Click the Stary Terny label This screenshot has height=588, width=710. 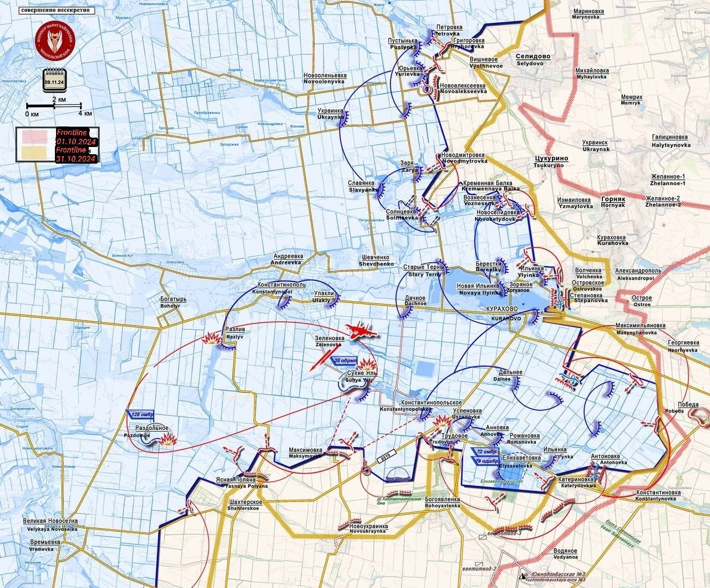tap(424, 271)
